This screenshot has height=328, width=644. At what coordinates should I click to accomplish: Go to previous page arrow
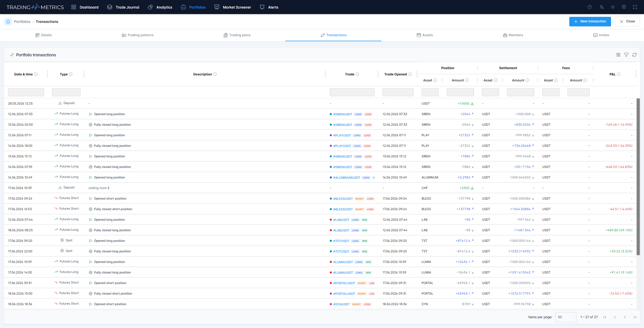(x=615, y=317)
